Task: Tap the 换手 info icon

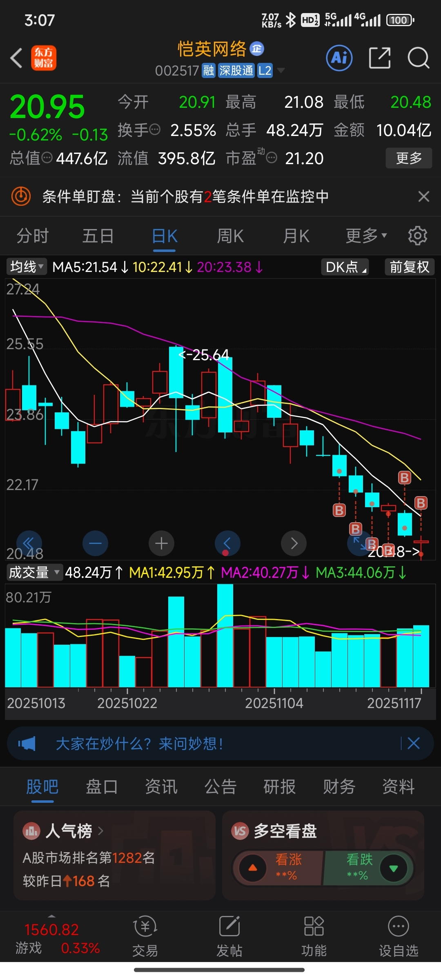Action: (x=155, y=130)
